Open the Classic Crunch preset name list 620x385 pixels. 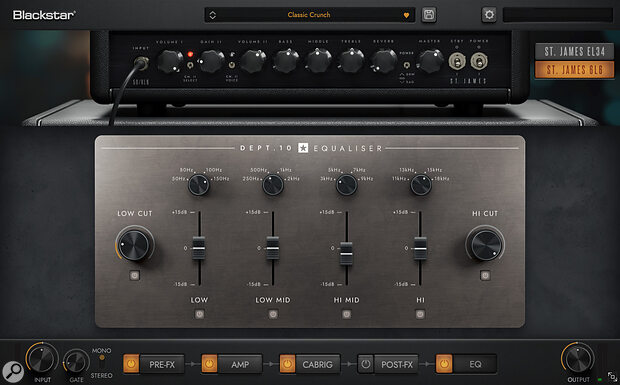(309, 15)
